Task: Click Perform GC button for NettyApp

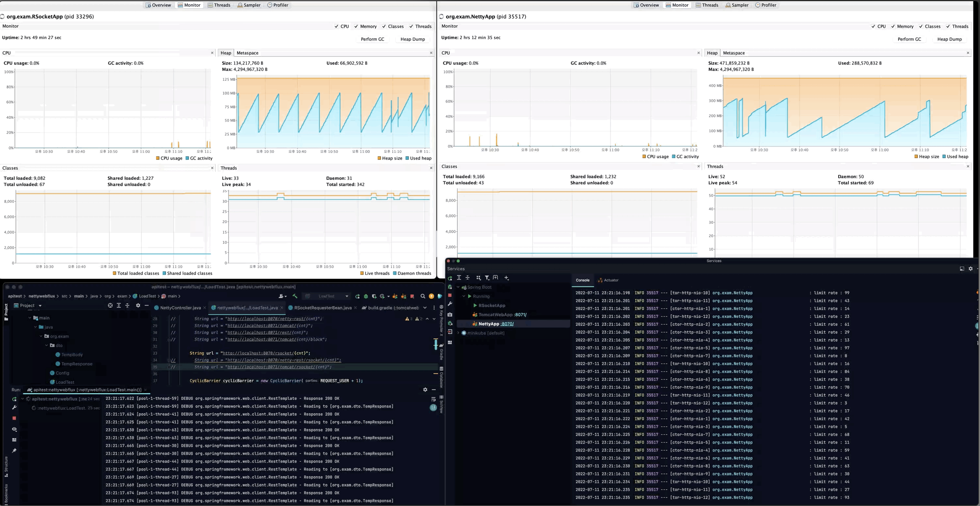Action: pos(909,39)
